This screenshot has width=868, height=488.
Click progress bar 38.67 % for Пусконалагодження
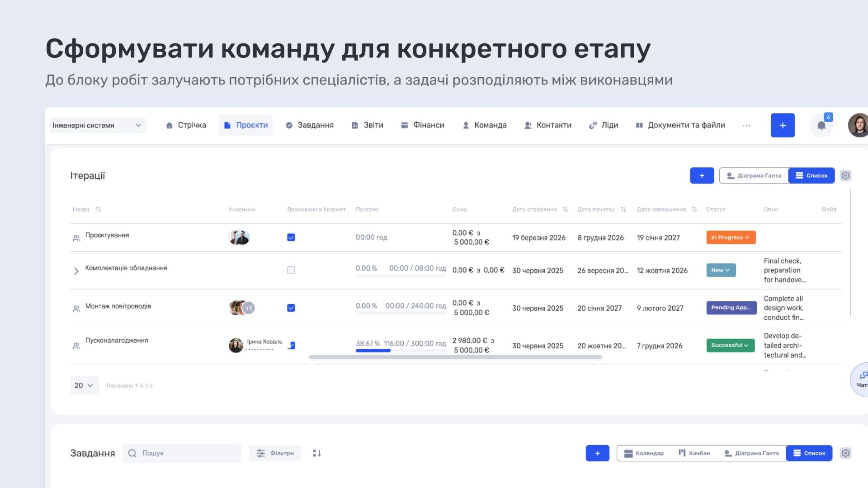[401, 351]
